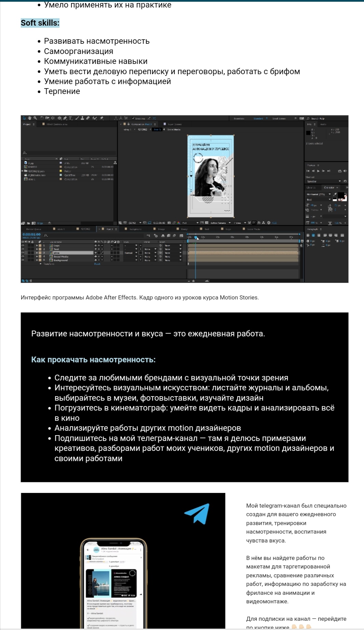Select the Selection arrow tool in After Effects toolbar
The image size is (364, 630).
tap(24, 118)
